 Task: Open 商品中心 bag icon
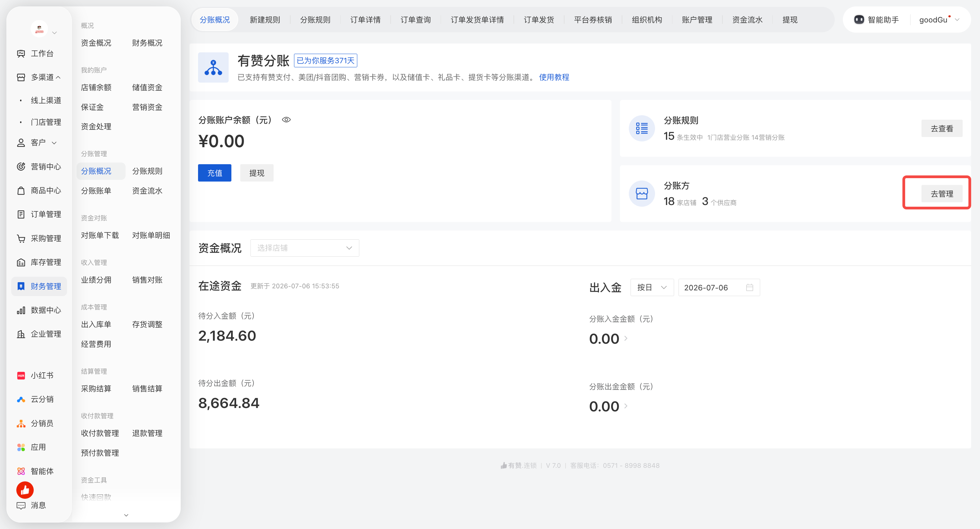pos(21,191)
